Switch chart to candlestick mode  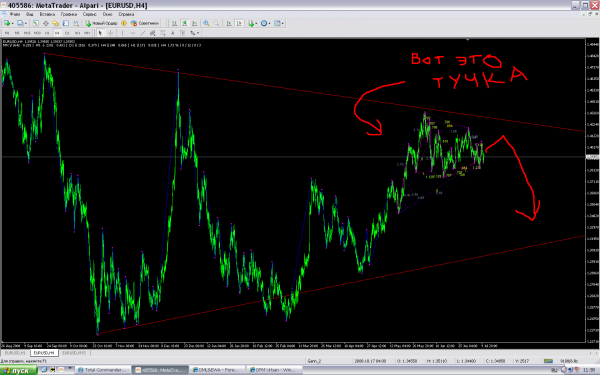point(184,23)
